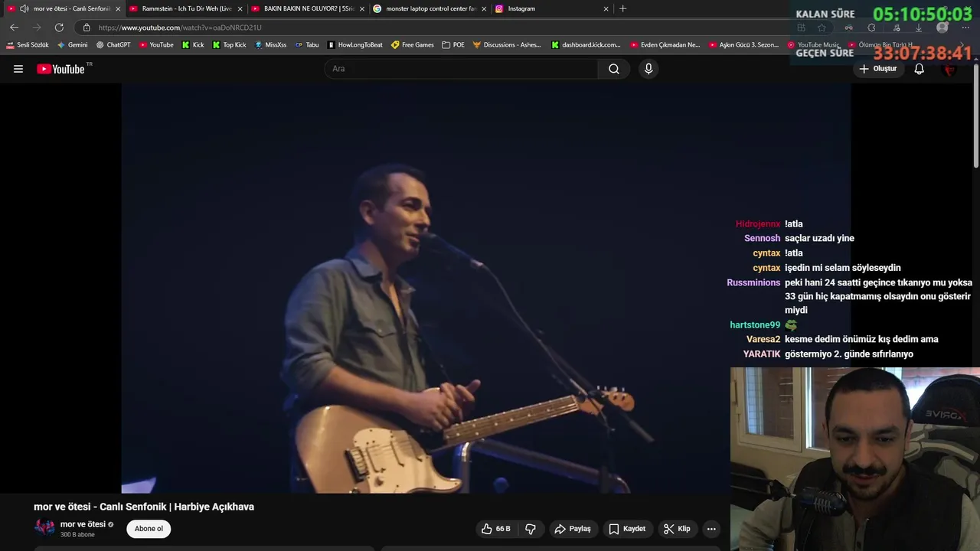The image size is (980, 551).
Task: Open the ChatGPT bookmark
Action: pyautogui.click(x=113, y=45)
